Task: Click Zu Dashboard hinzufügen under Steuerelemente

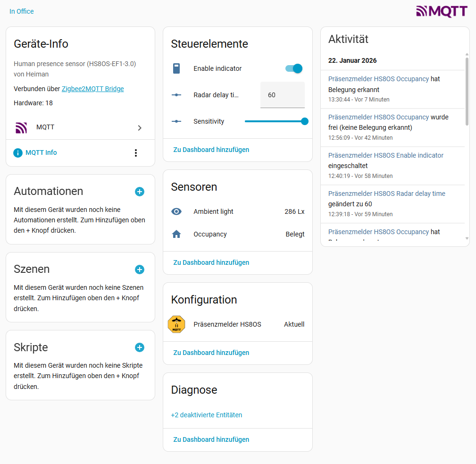Action: (211, 150)
